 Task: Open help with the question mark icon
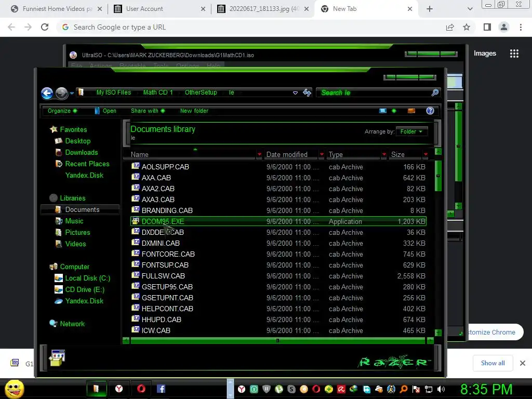pyautogui.click(x=430, y=111)
